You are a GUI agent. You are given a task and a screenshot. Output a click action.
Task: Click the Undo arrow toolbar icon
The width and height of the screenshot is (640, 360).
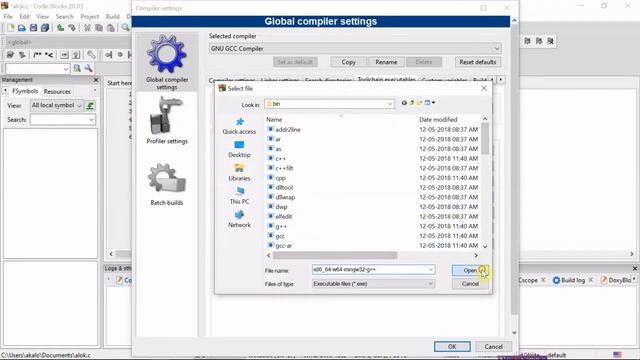tap(60, 28)
